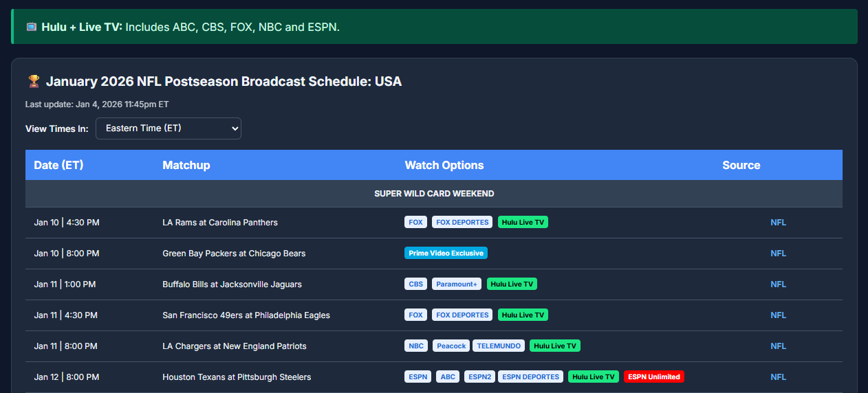Click Hulu Live TV badge for 49ers game
868x393 pixels.
pyautogui.click(x=523, y=315)
